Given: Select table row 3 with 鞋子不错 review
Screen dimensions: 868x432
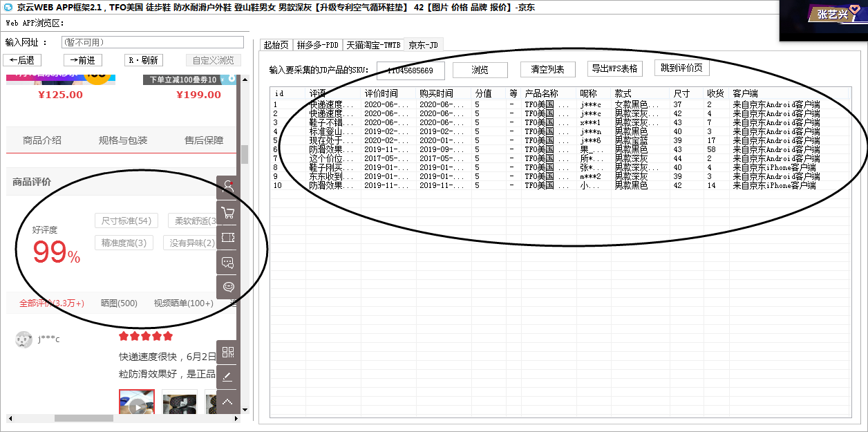Looking at the screenshot, I should [x=560, y=122].
